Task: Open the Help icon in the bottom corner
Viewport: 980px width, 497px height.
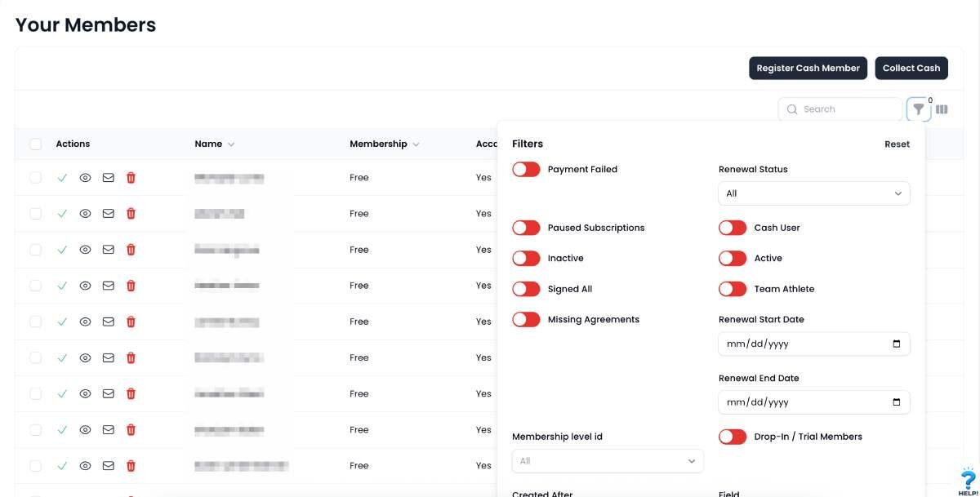Action: click(x=969, y=481)
